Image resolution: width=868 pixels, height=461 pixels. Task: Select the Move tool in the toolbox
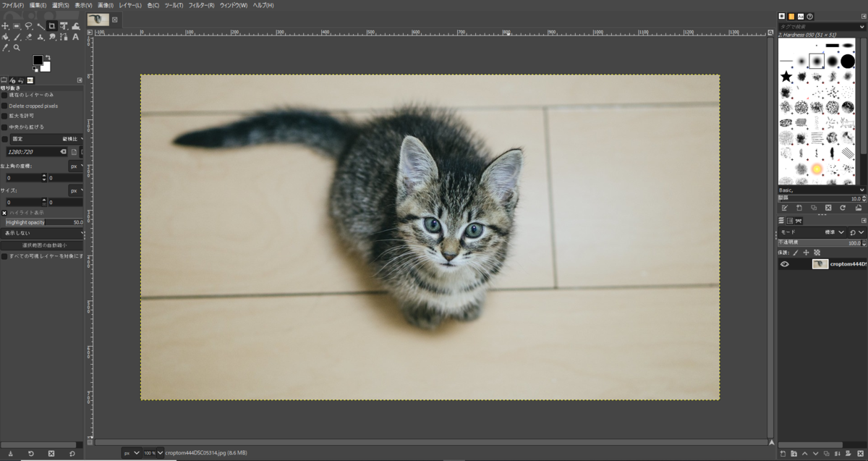tap(5, 26)
